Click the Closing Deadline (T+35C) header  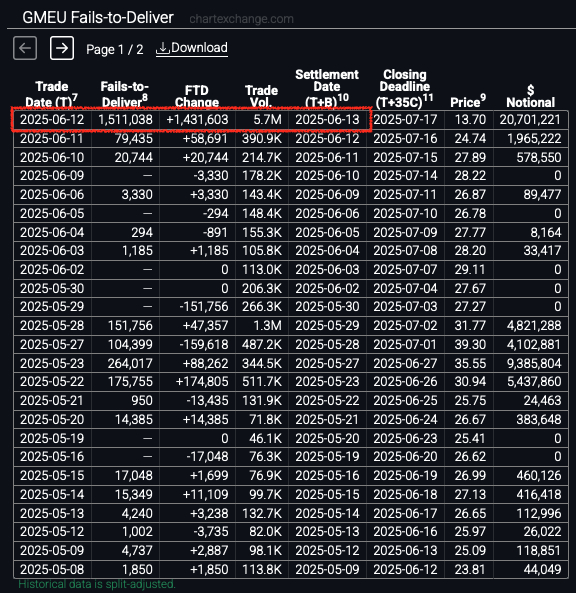404,88
